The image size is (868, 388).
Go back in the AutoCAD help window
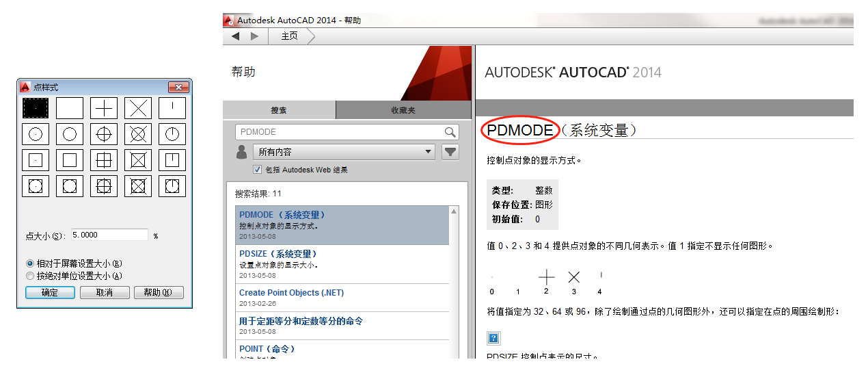236,36
